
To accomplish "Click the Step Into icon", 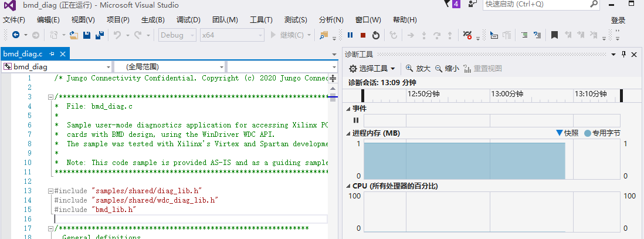I will point(424,35).
